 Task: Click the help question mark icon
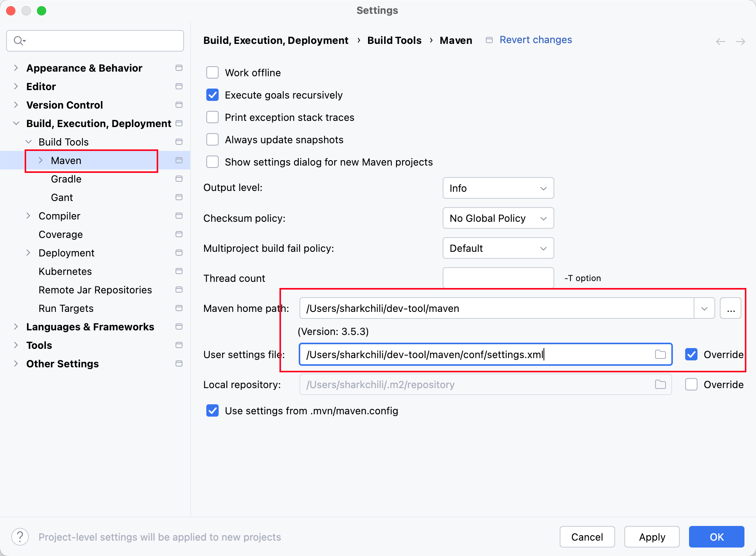point(20,537)
